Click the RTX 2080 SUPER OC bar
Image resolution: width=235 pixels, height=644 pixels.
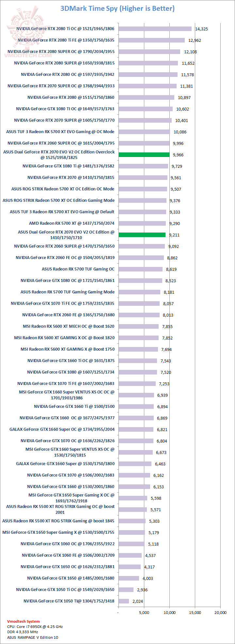tap(149, 52)
